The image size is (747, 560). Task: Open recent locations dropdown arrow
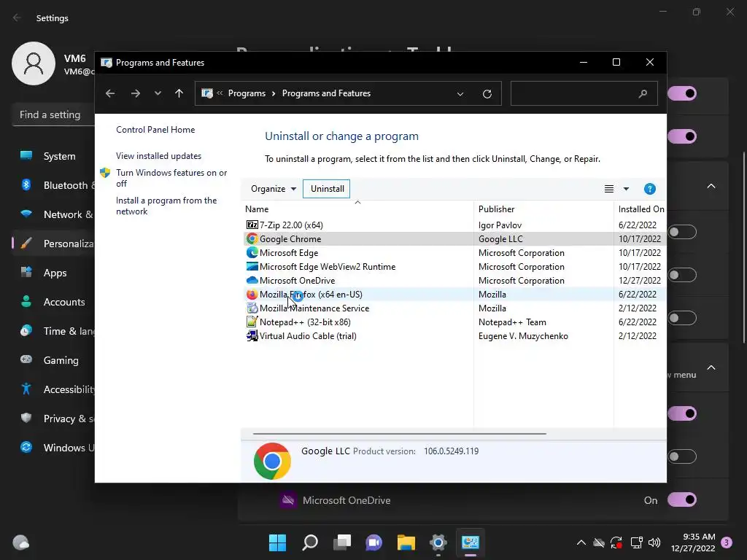pos(158,93)
